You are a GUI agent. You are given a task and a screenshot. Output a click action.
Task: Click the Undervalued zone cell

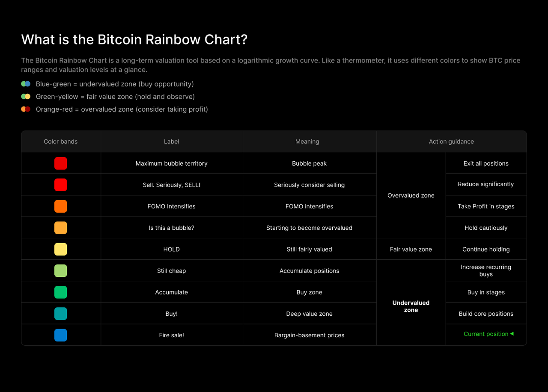411,306
